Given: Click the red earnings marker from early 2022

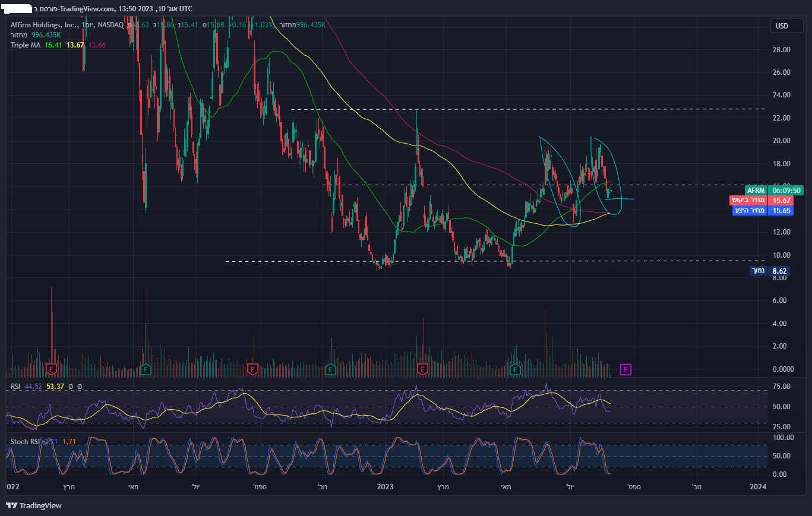Looking at the screenshot, I should pos(52,370).
